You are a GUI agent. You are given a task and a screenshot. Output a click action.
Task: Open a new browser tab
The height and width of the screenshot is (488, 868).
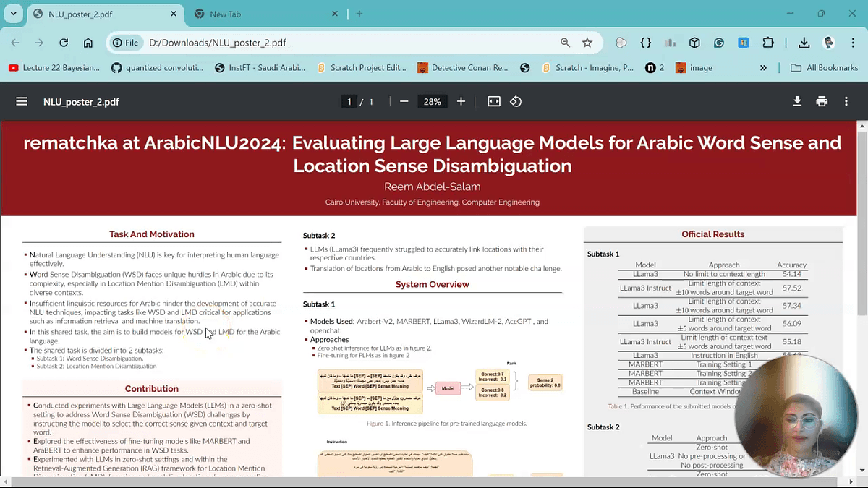(x=359, y=14)
